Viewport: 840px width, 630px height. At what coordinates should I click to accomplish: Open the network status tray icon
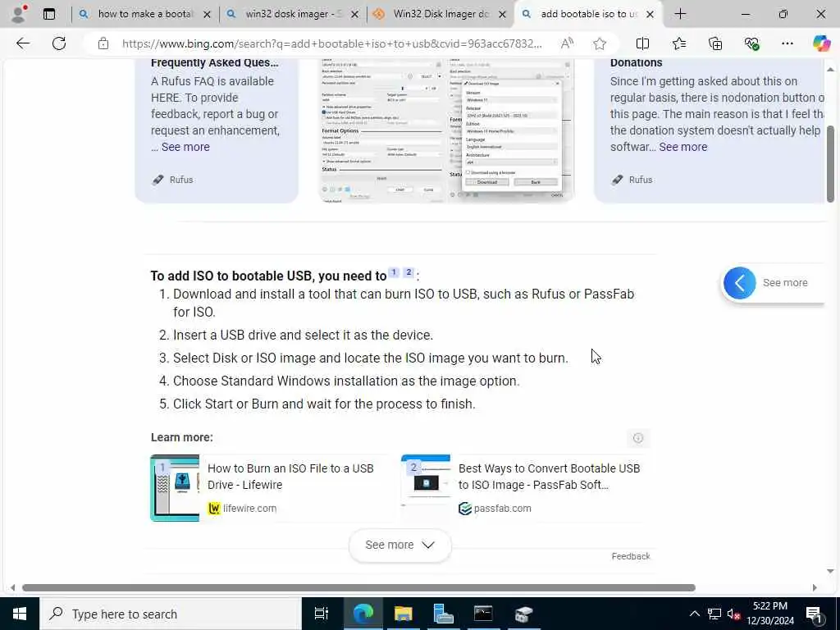[x=714, y=614]
